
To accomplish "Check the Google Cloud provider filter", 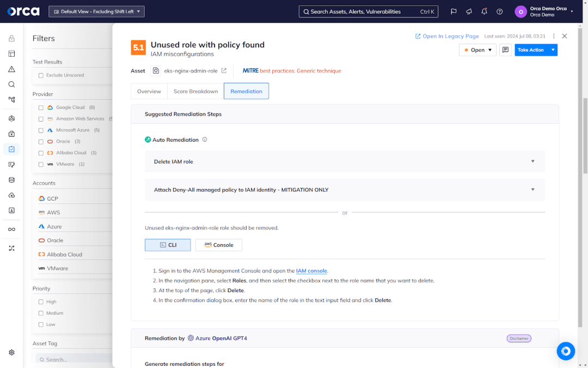I will (41, 108).
